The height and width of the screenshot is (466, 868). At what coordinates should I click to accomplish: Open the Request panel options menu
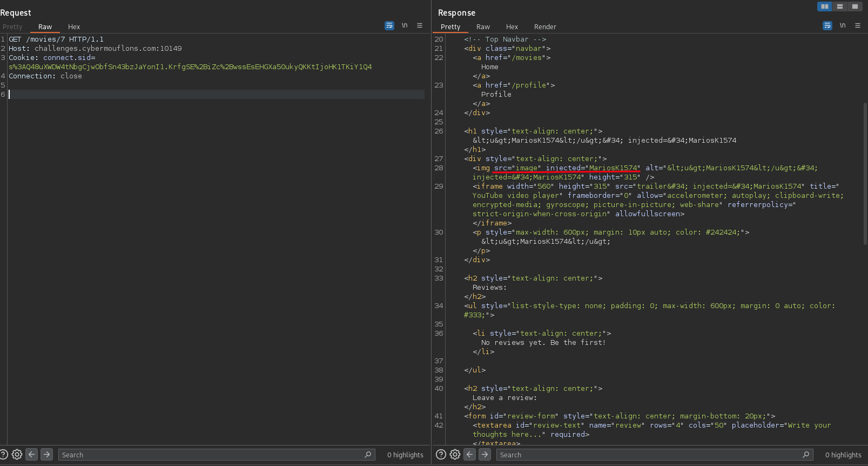pyautogui.click(x=420, y=25)
